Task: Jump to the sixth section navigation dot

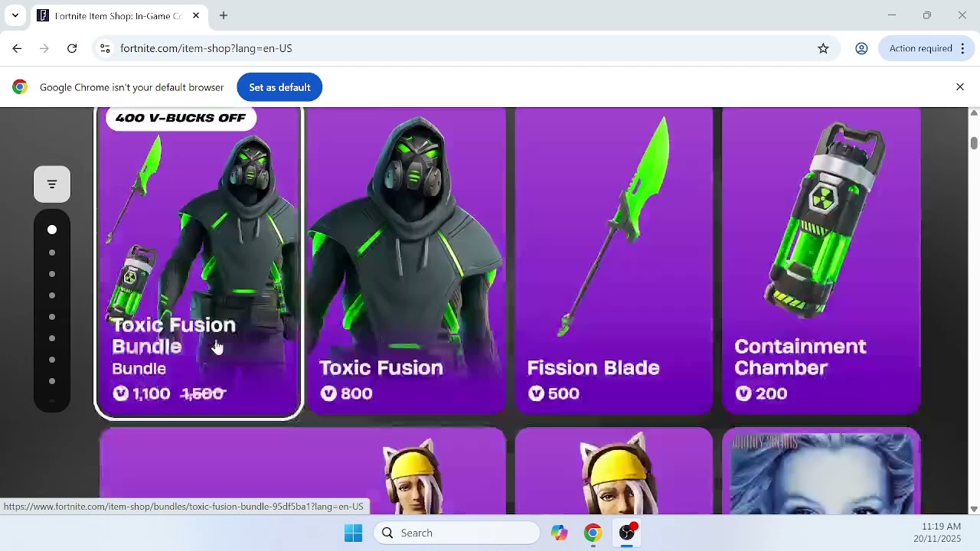Action: [x=52, y=338]
